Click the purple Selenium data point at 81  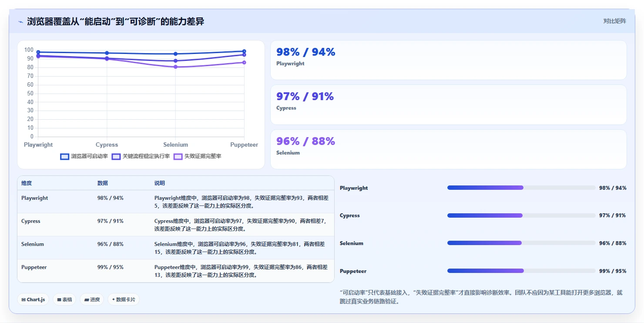coord(176,67)
